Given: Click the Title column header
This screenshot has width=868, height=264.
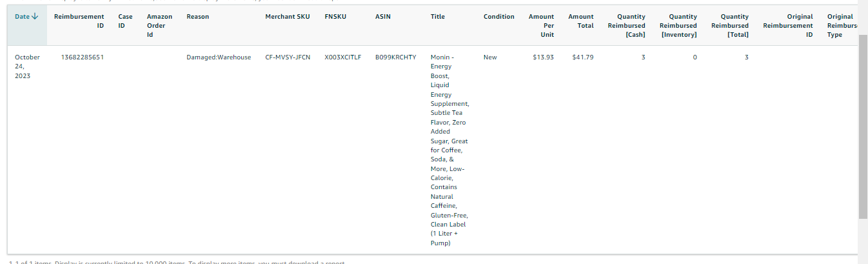Looking at the screenshot, I should pos(437,17).
